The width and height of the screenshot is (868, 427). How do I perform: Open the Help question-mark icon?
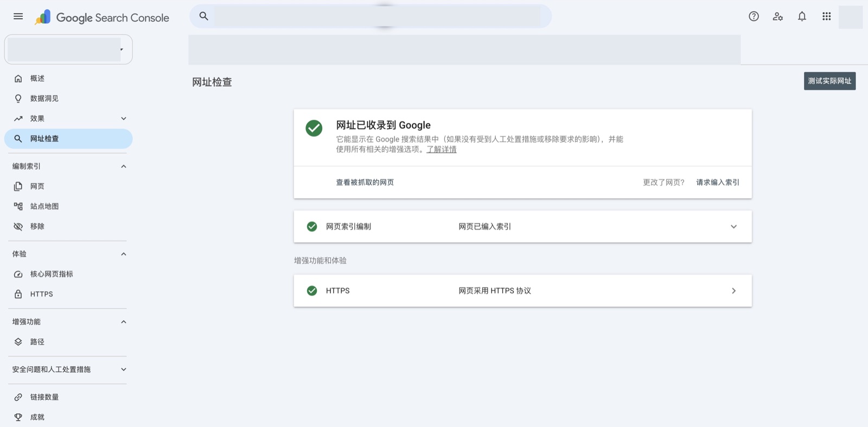pyautogui.click(x=754, y=16)
